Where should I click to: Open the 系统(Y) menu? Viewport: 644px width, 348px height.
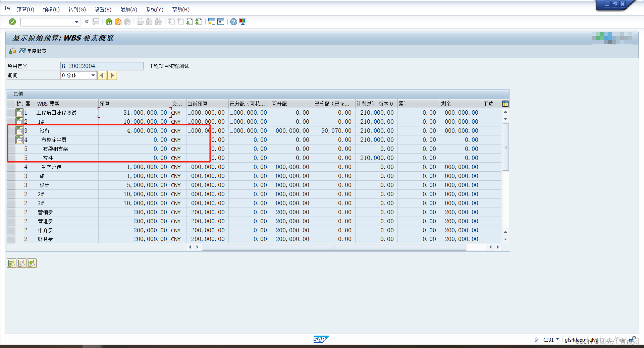coord(155,9)
